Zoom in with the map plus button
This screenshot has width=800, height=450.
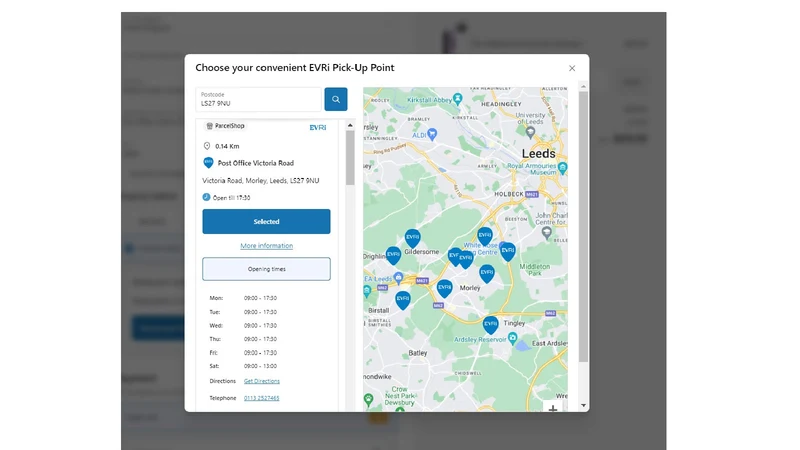click(553, 408)
